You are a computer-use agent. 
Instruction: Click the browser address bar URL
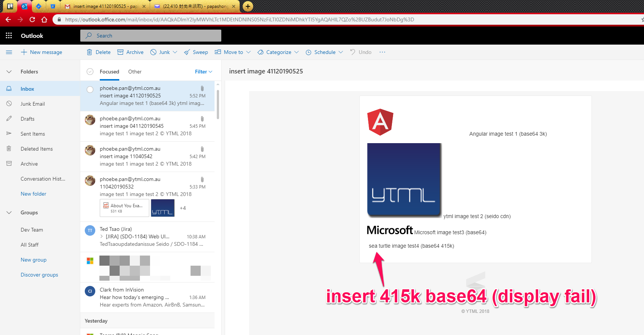240,19
